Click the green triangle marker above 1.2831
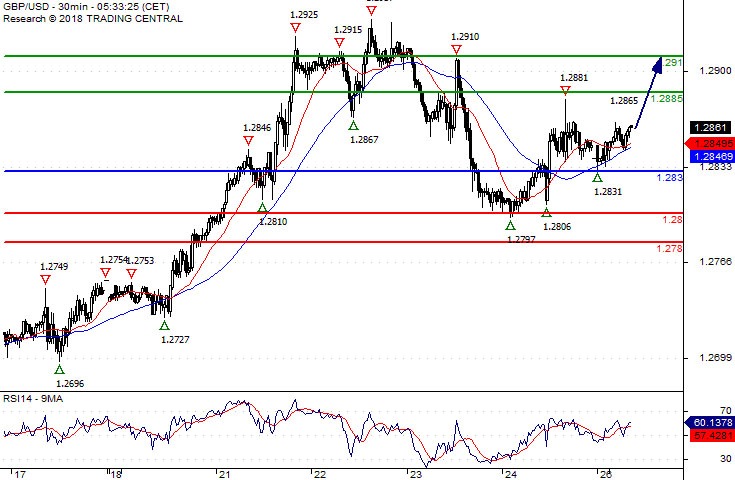This screenshot has width=735, height=480. click(597, 178)
